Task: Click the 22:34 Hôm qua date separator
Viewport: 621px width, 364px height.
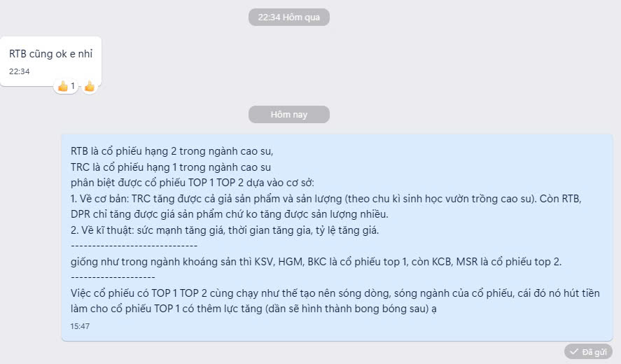Action: pos(289,17)
